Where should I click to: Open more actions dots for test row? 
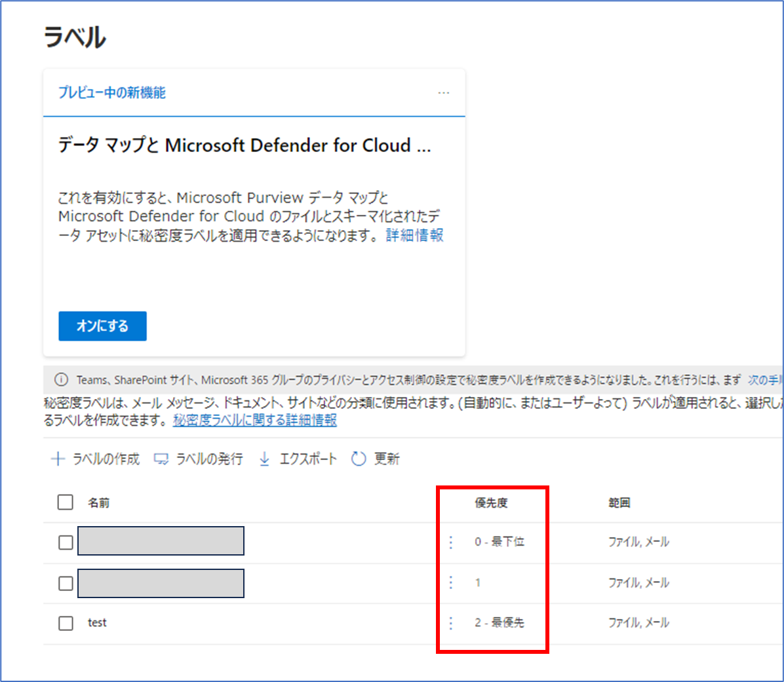(451, 623)
